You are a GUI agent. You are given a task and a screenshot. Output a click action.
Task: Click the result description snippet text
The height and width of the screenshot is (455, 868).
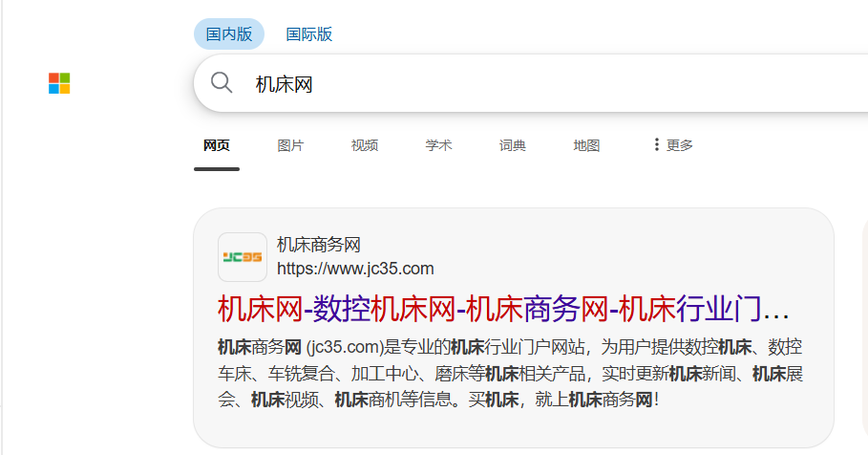510,373
